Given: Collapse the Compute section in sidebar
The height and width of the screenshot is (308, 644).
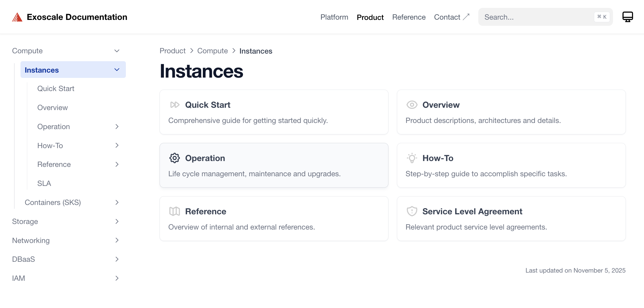Looking at the screenshot, I should 117,51.
